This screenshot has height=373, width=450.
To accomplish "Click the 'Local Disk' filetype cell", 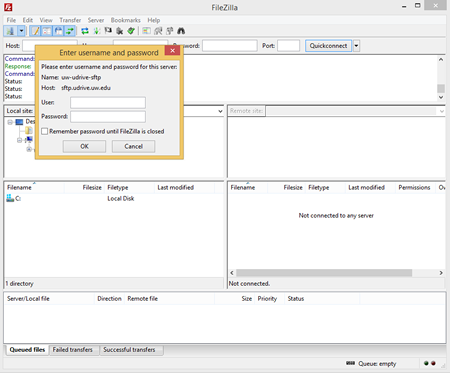I will click(x=121, y=199).
